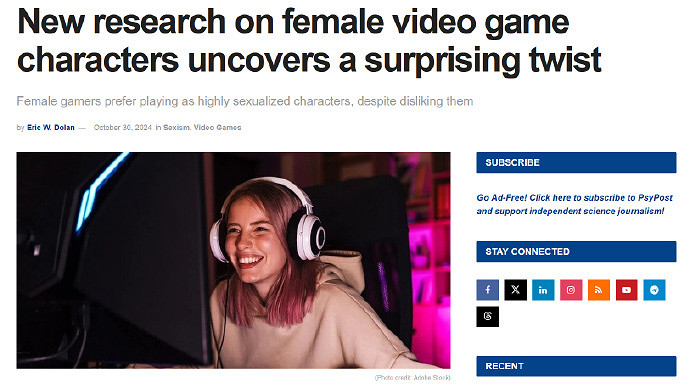Open the X (Twitter) social icon

[515, 290]
